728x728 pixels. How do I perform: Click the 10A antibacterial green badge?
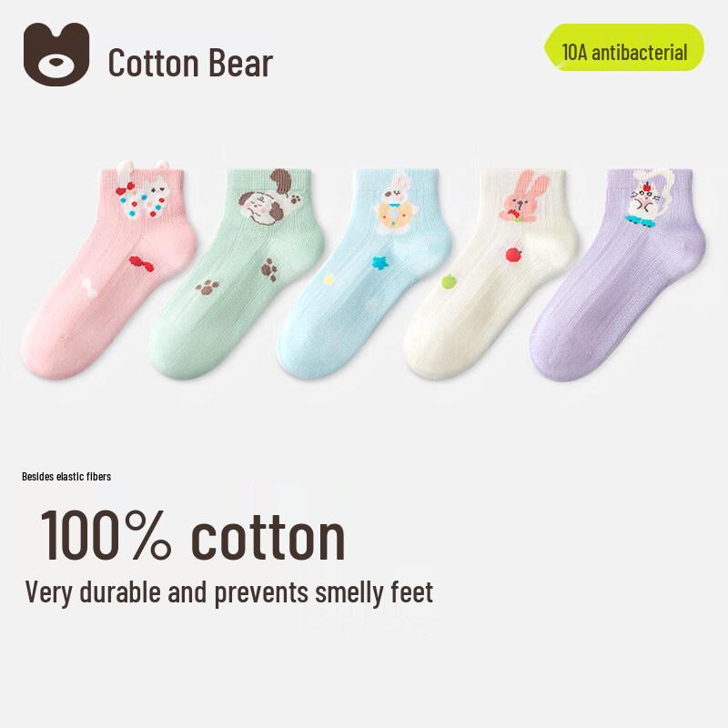pyautogui.click(x=624, y=47)
